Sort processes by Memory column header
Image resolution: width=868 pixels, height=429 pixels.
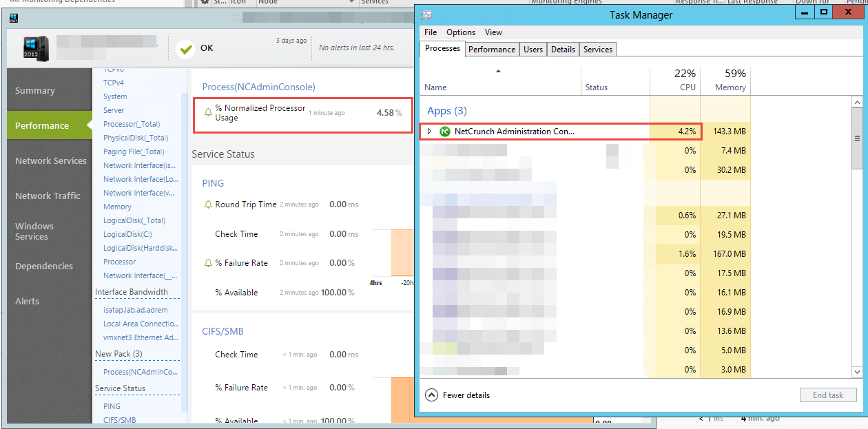click(725, 80)
